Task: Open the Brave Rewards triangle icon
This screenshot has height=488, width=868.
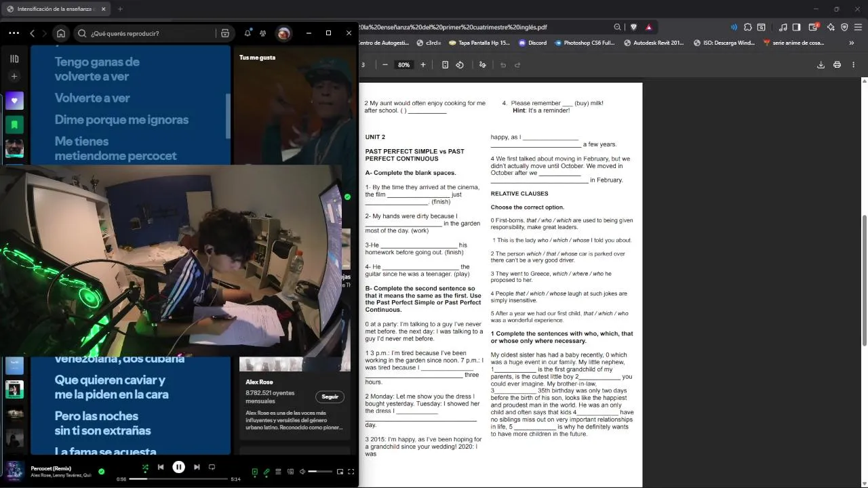Action: point(649,27)
